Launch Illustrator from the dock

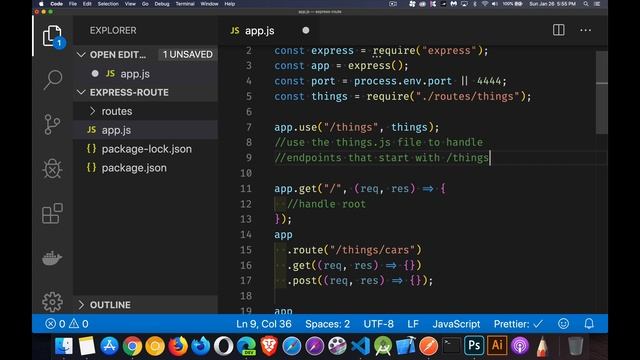click(x=497, y=346)
